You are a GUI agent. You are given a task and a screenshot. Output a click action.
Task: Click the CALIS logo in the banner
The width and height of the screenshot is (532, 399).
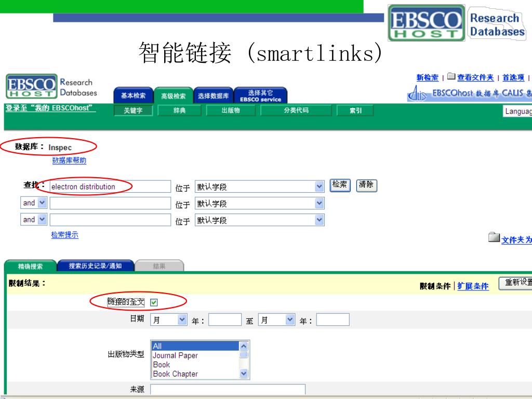coord(417,94)
